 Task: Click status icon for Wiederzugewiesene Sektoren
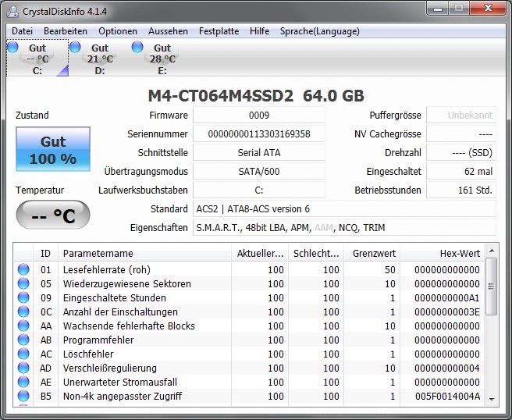(x=23, y=284)
